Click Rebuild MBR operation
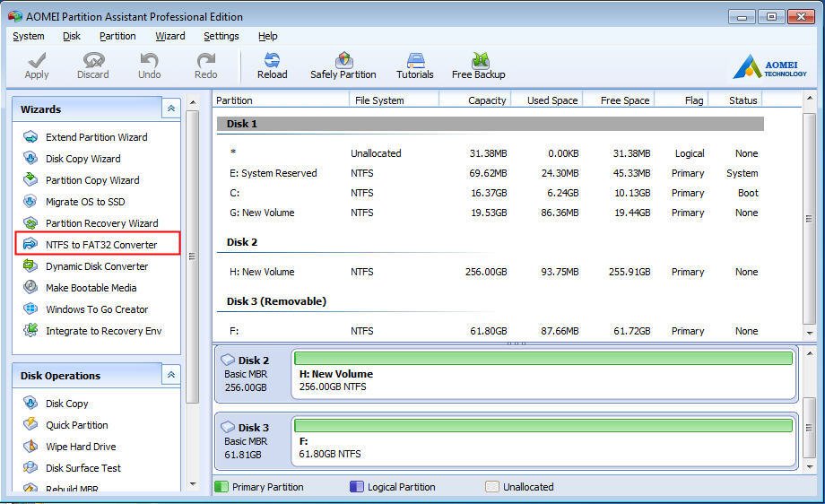The image size is (825, 504). [x=72, y=488]
